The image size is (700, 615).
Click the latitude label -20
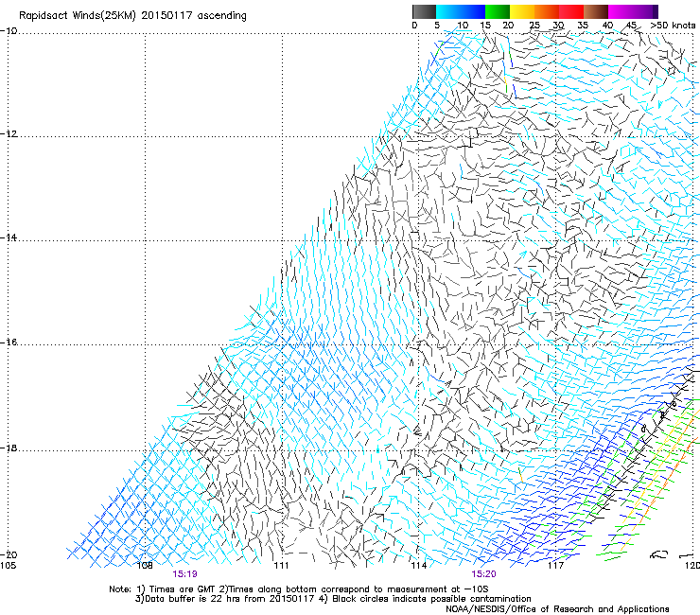tap(9, 554)
